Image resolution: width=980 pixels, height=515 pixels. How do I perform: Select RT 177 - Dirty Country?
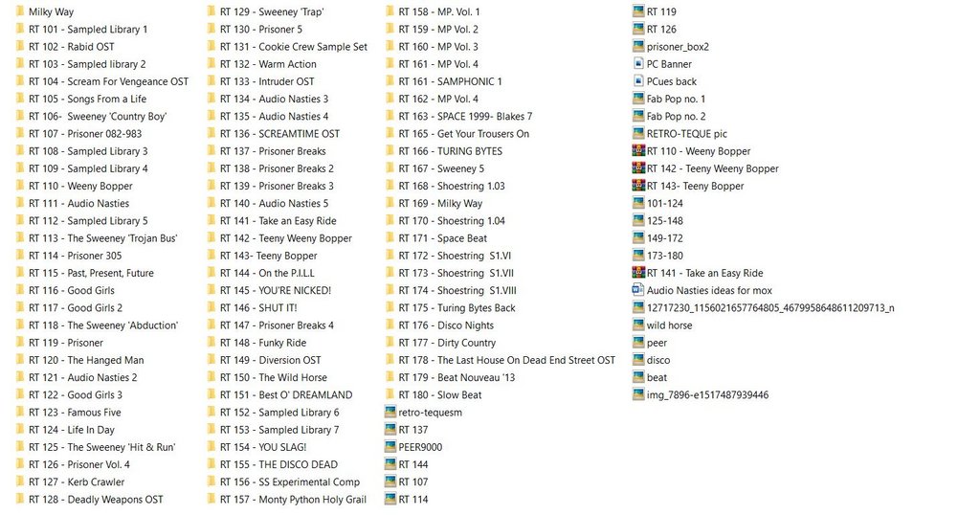[x=448, y=343]
